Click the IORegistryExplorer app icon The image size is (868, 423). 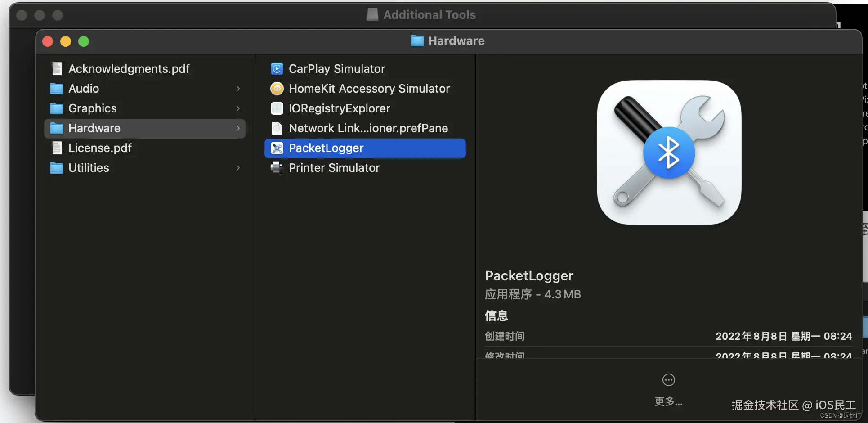click(277, 108)
